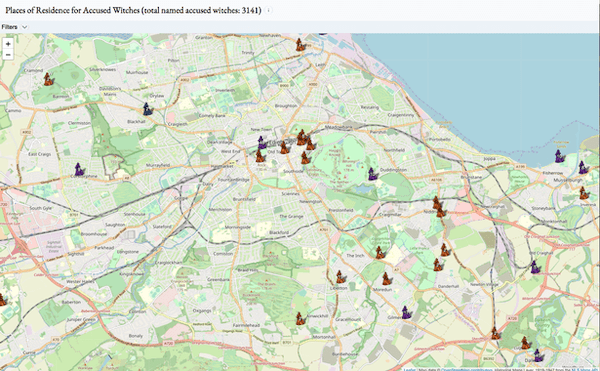Select the orange witch marker just above Southside label
The image size is (600, 371).
coord(305,158)
